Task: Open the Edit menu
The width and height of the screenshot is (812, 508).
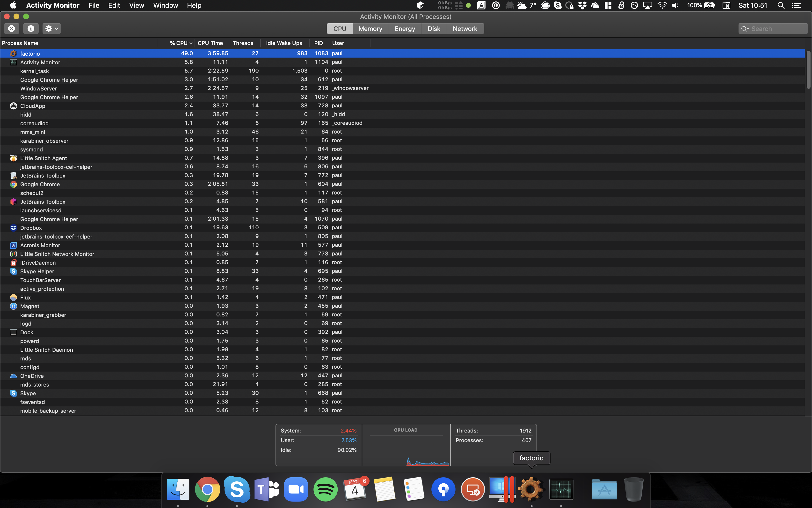Action: (x=114, y=5)
